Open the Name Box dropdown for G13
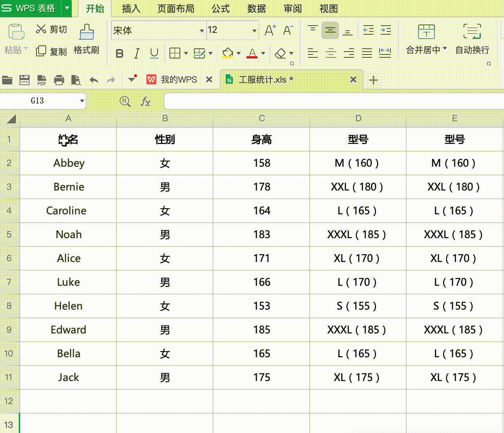The width and height of the screenshot is (504, 433). (82, 101)
